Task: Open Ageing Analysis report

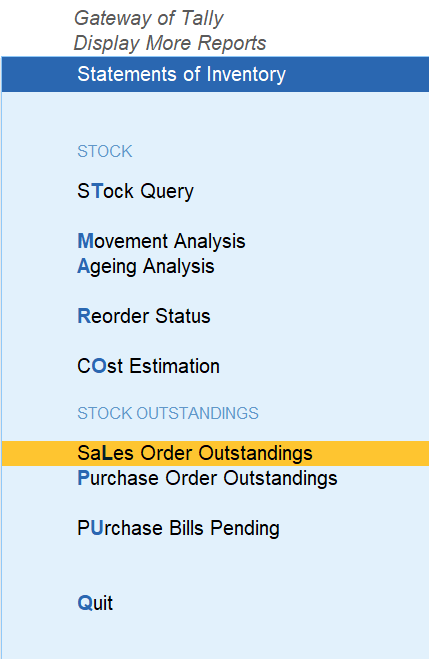Action: [146, 267]
